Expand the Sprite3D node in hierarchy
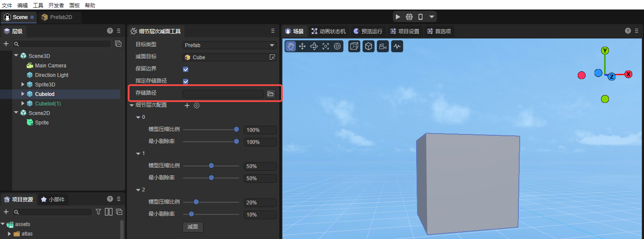This screenshot has height=239, width=644. pyautogui.click(x=23, y=85)
